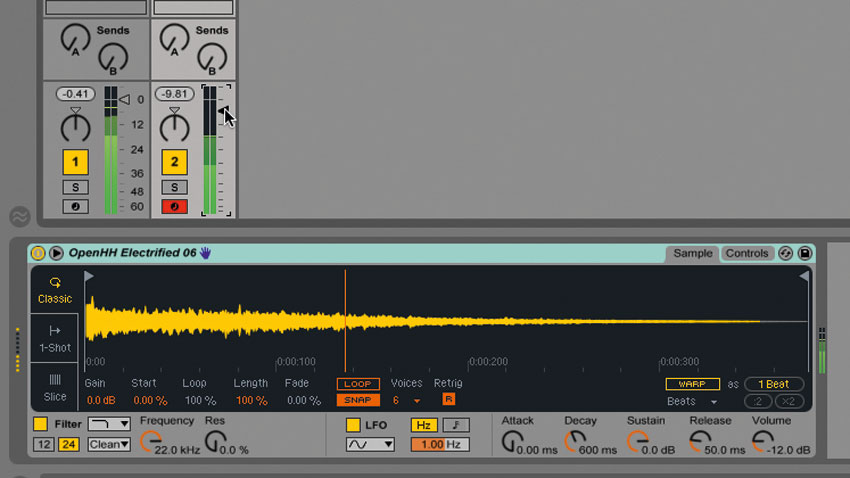This screenshot has height=478, width=850.
Task: Click the Fade value 0.00 %
Action: pos(304,401)
